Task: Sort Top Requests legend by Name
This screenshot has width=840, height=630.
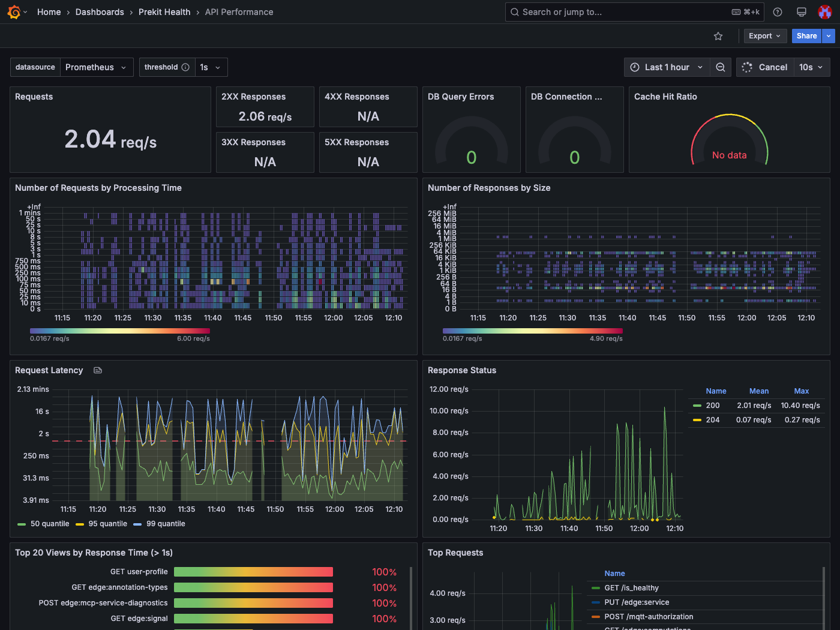Action: (x=614, y=574)
